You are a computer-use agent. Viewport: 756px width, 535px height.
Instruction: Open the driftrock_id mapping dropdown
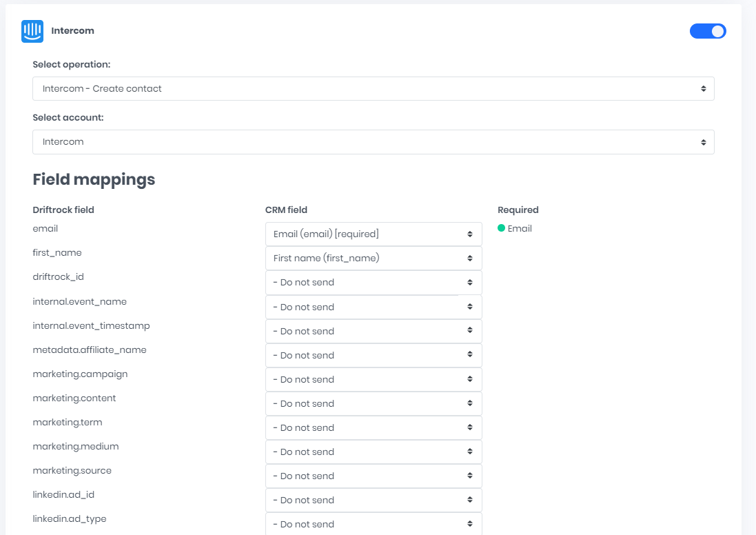coord(373,283)
